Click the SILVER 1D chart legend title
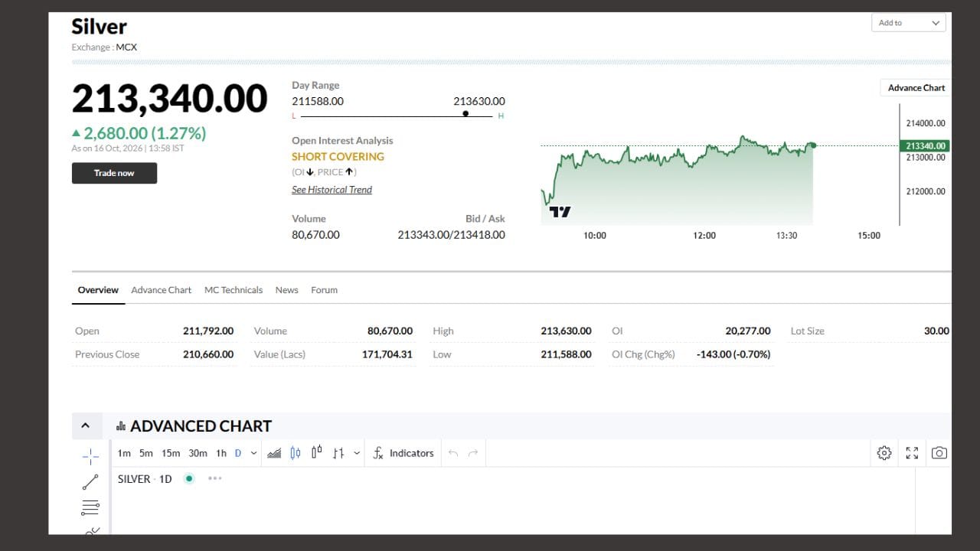Image resolution: width=980 pixels, height=551 pixels. pos(145,478)
